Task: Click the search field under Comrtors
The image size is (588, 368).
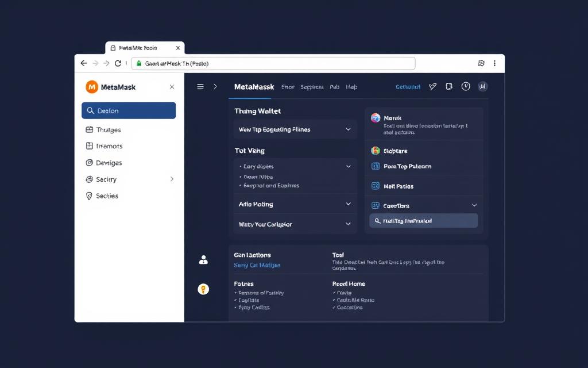Action: click(423, 221)
